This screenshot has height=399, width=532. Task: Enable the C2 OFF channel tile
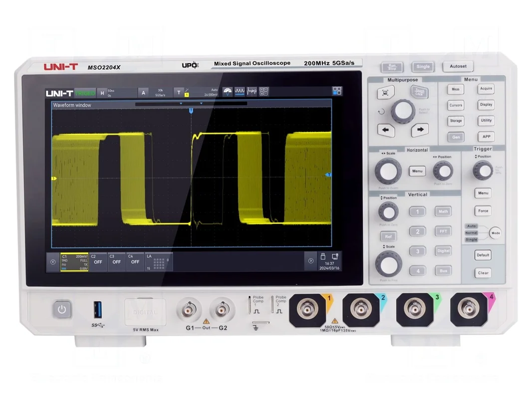click(98, 262)
